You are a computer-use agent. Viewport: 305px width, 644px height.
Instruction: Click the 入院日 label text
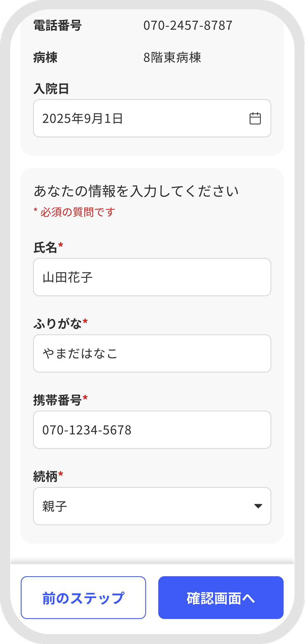point(51,89)
